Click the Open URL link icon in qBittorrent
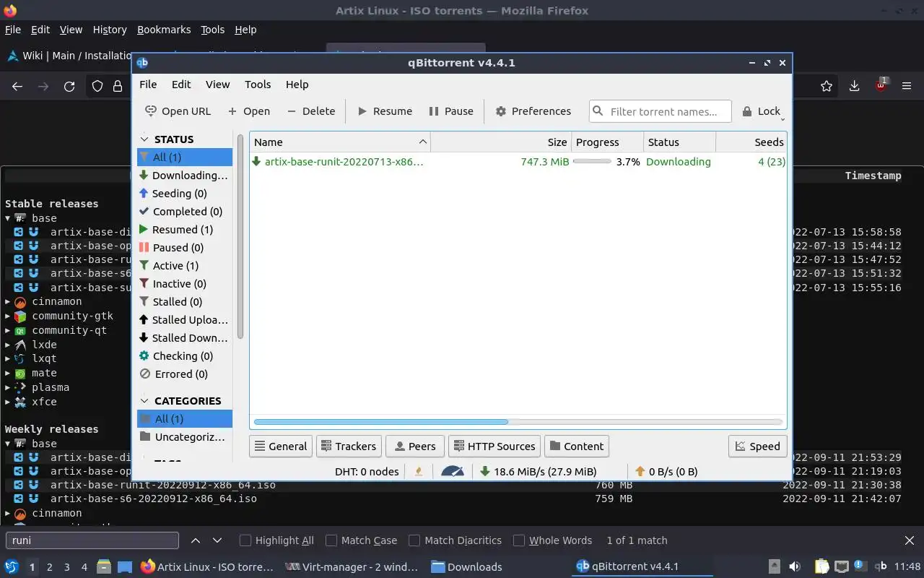 tap(150, 111)
